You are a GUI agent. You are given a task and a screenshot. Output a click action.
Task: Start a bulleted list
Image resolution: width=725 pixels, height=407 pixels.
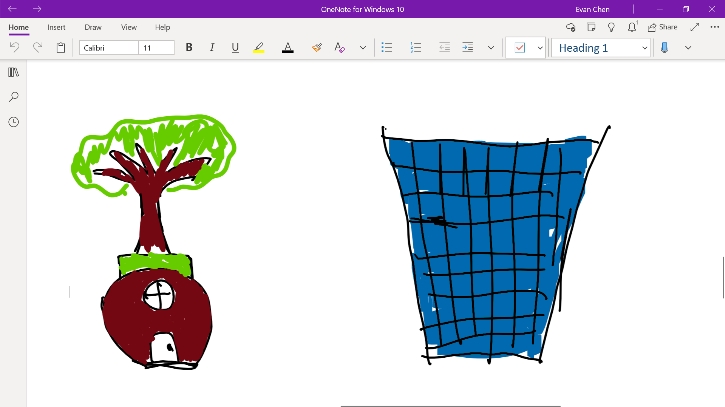coord(387,47)
